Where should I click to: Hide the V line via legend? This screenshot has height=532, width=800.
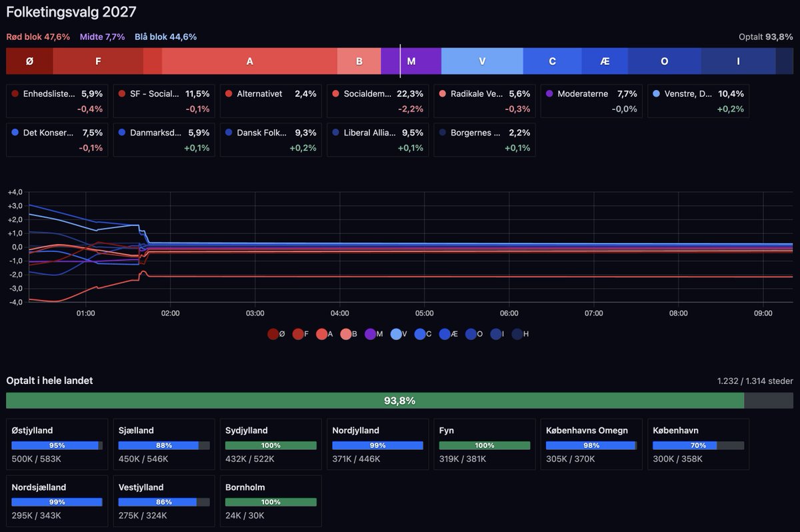click(x=399, y=334)
